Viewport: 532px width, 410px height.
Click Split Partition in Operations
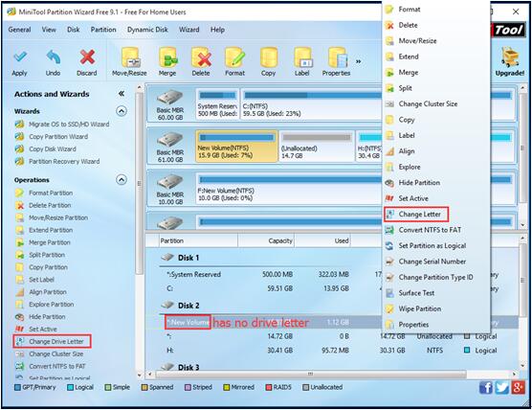[x=47, y=255]
